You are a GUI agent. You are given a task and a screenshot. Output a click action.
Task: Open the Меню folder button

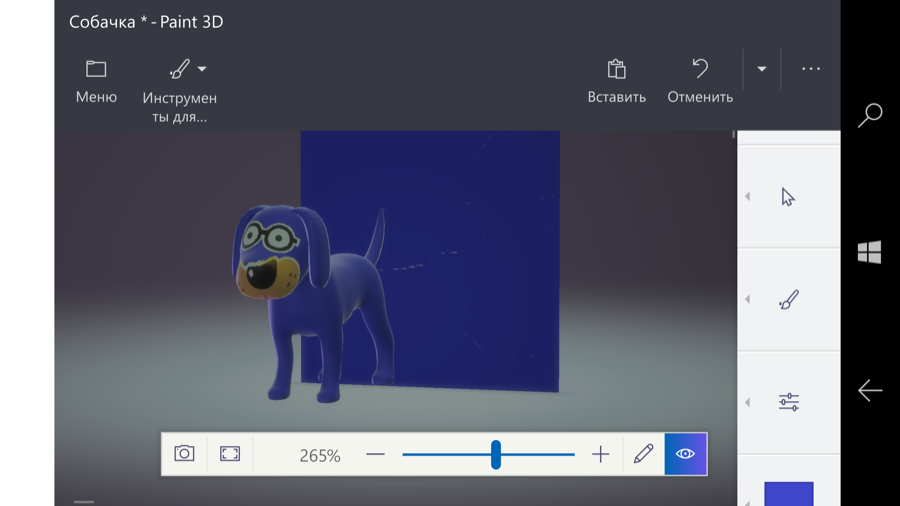pos(96,82)
